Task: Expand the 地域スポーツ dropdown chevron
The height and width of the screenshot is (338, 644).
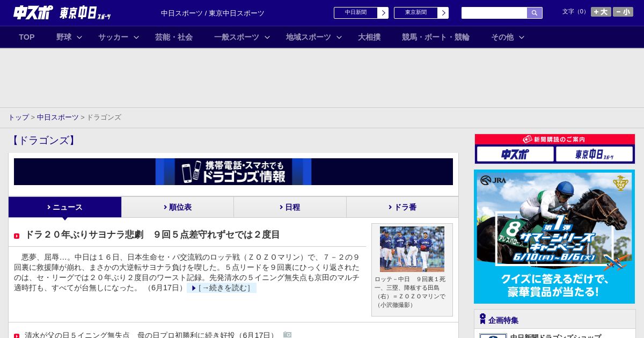Action: (339, 37)
